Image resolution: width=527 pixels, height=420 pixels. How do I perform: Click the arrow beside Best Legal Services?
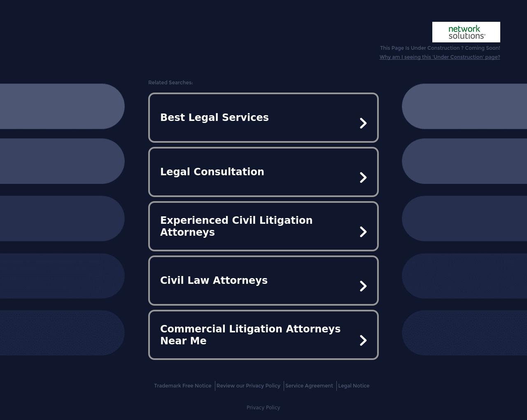363,123
